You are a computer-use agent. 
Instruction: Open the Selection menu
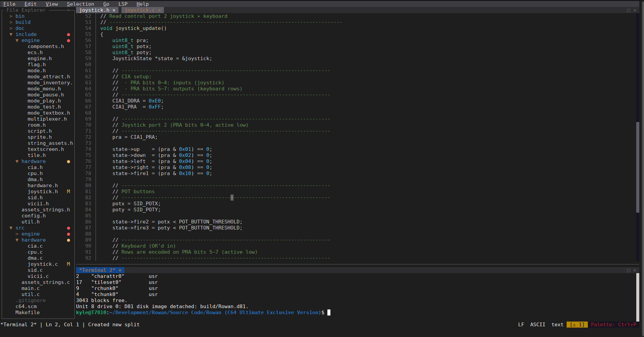click(80, 4)
